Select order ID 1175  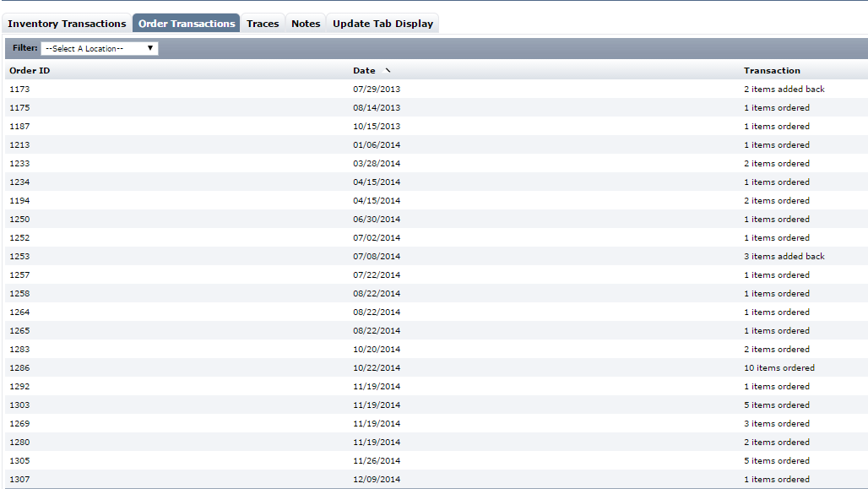click(x=19, y=107)
